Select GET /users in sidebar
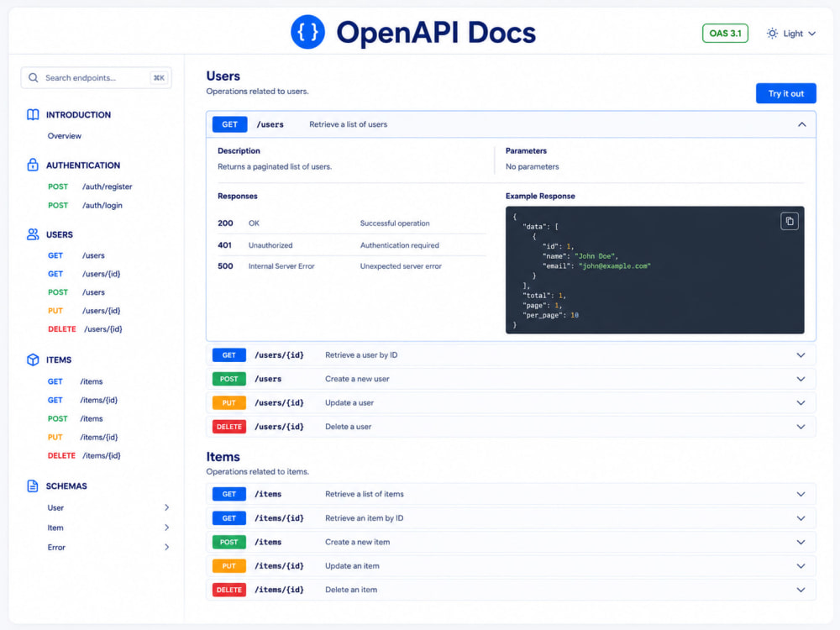840x630 pixels. click(76, 255)
